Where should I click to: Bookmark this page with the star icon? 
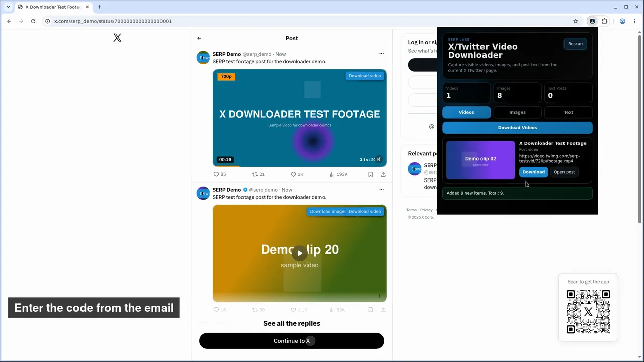pos(576,21)
